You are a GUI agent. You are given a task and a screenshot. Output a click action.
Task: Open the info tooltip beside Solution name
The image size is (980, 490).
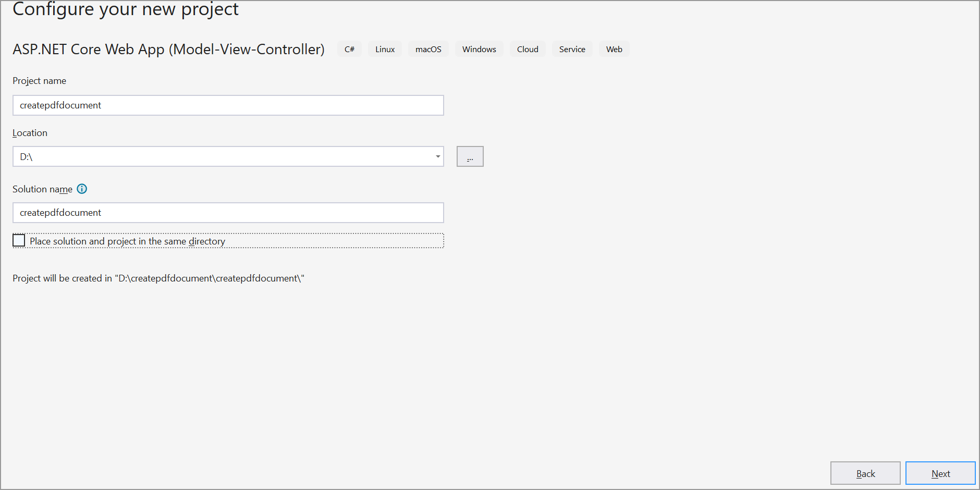pyautogui.click(x=82, y=189)
